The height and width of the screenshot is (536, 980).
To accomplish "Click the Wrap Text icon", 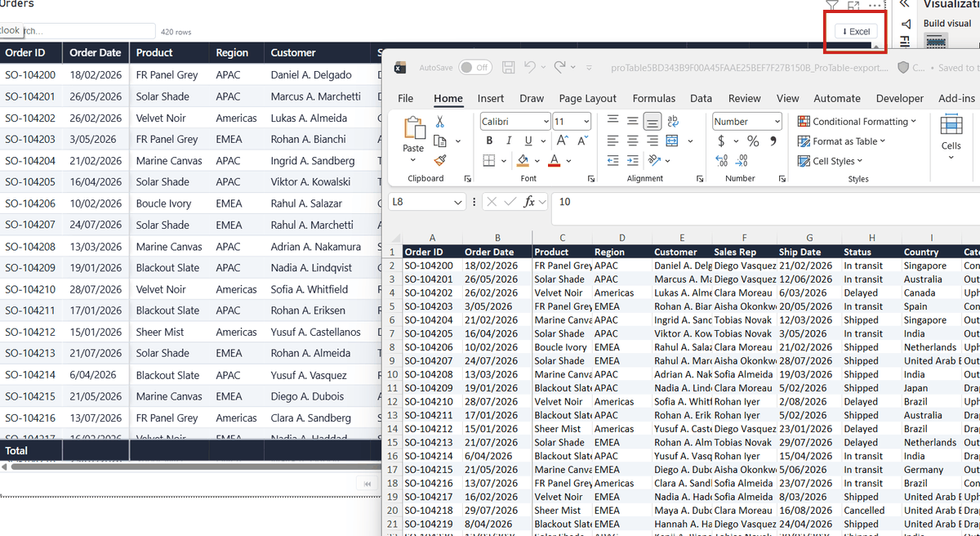I will 673,121.
